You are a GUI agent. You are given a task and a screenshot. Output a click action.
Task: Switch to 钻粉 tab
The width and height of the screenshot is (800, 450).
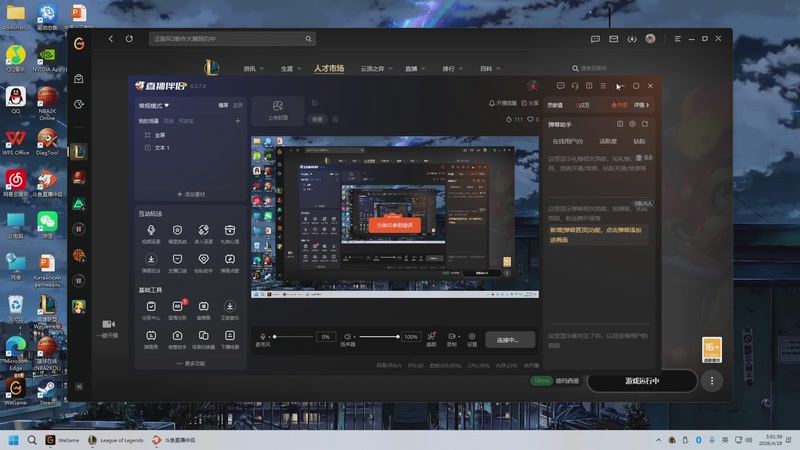[x=639, y=141]
